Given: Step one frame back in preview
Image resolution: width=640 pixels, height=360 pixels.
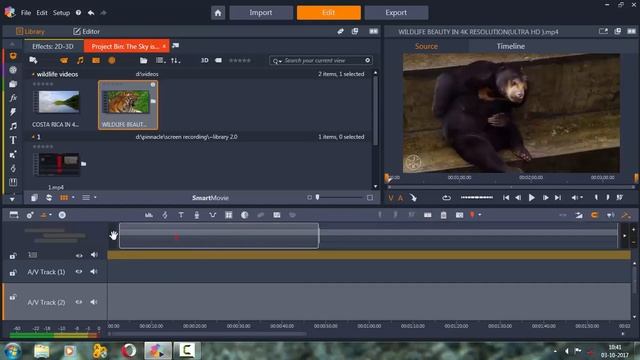Looking at the screenshot, I should (x=518, y=198).
